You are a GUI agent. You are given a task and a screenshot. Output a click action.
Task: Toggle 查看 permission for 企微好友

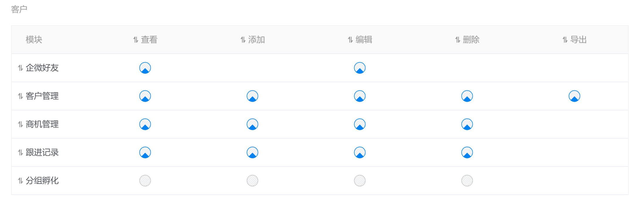[145, 68]
